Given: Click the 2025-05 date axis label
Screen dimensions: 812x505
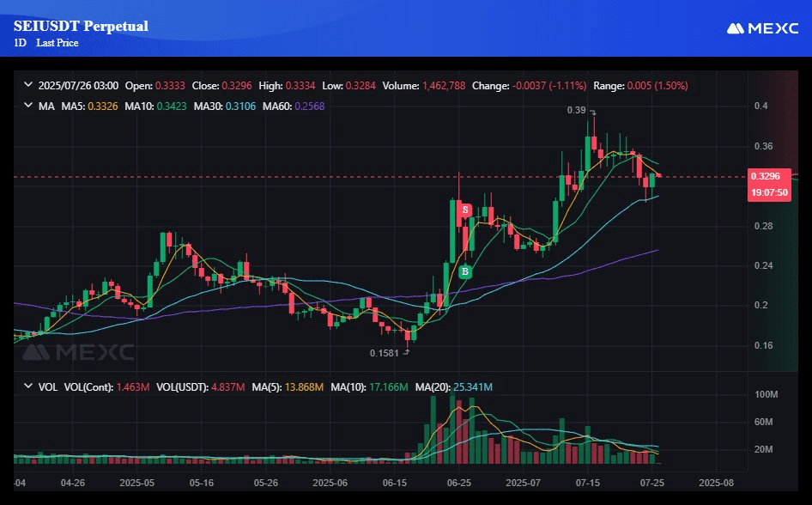Looking at the screenshot, I should click(136, 483).
